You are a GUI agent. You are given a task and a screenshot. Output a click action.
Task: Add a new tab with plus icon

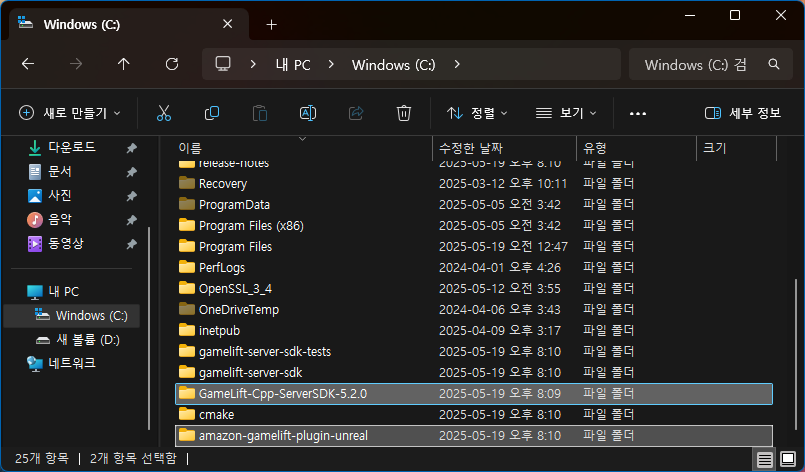(272, 25)
